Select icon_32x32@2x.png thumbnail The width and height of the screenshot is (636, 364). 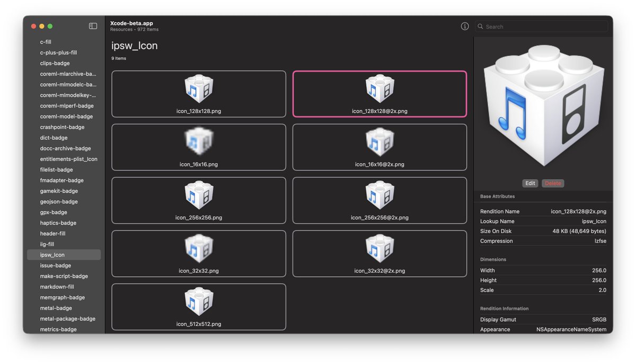coord(379,253)
